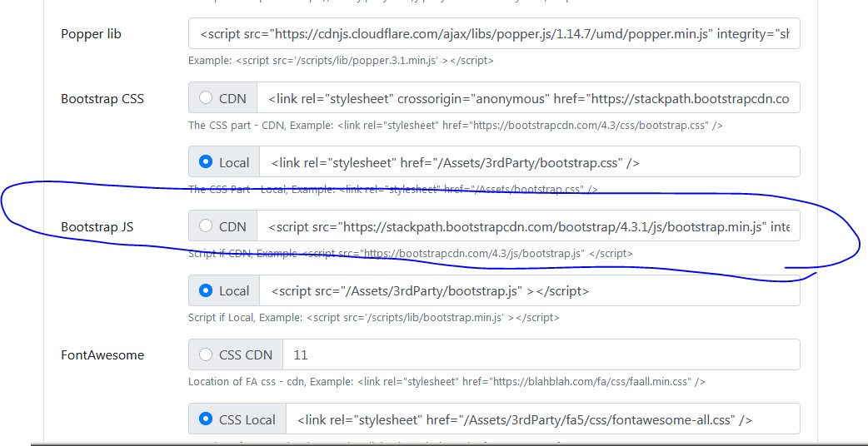Select the Bootstrap CSS CDN radio button
The image size is (868, 446).
click(206, 98)
